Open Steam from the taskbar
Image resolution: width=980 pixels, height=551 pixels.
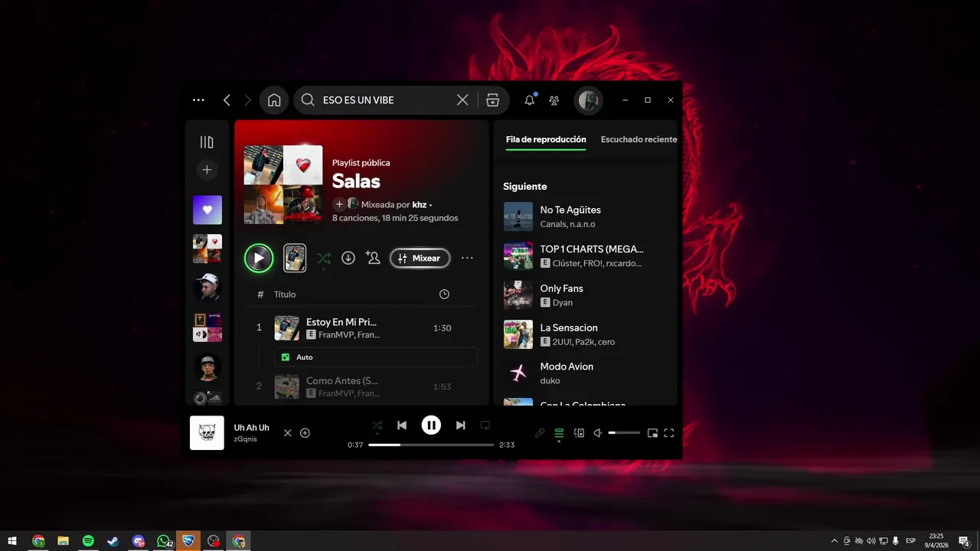coord(113,541)
